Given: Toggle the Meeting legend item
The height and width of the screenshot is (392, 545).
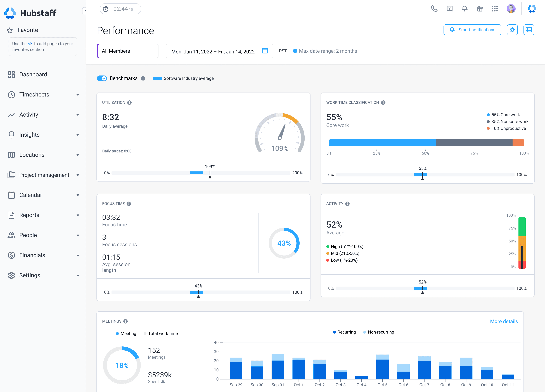Looking at the screenshot, I should tap(126, 333).
